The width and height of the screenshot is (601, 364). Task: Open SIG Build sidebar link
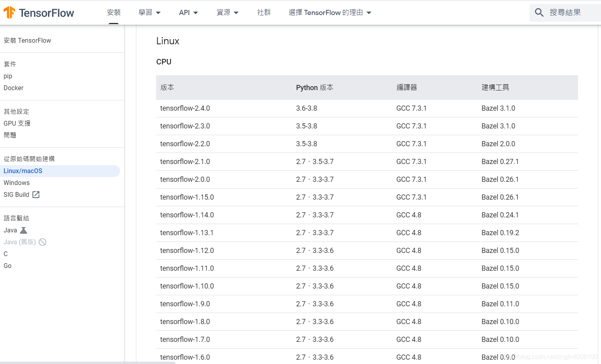pyautogui.click(x=16, y=194)
